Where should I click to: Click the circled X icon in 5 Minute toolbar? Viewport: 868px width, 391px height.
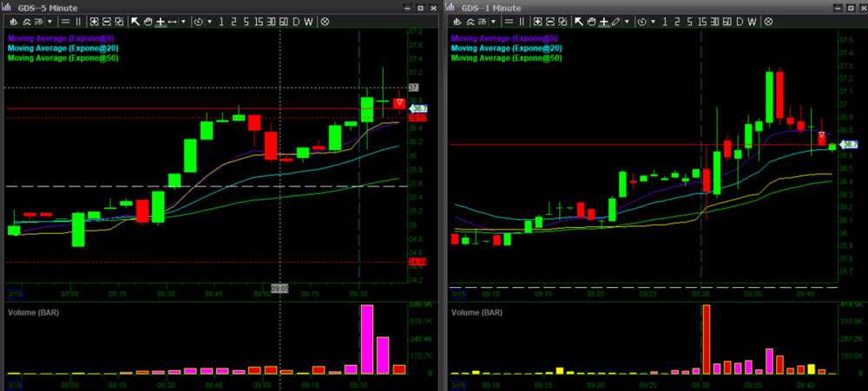325,21
